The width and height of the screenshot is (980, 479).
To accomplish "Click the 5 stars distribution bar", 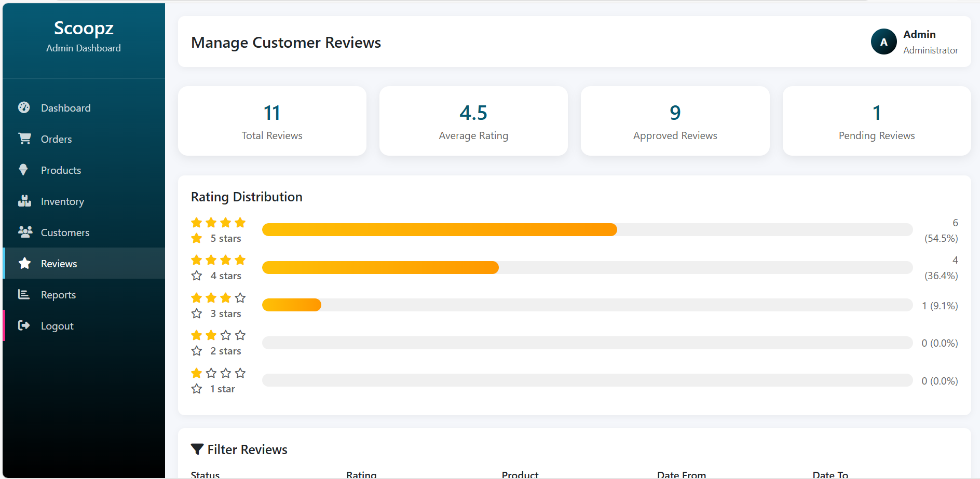I will [587, 230].
